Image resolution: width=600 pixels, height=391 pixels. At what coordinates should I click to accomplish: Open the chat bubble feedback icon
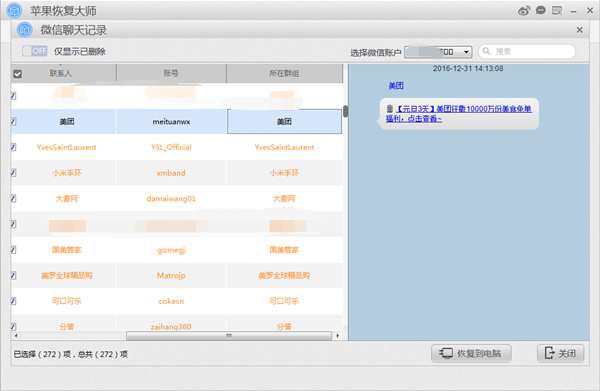(540, 10)
